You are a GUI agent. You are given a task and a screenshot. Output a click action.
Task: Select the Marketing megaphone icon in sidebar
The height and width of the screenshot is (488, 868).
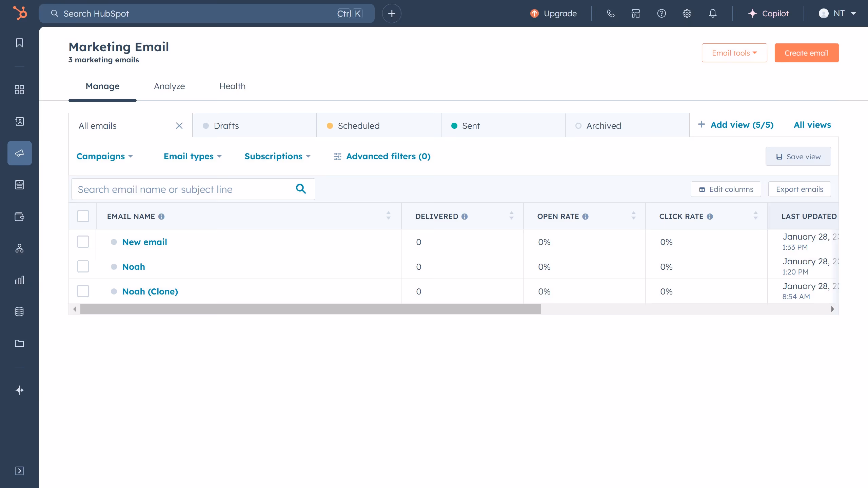[19, 153]
